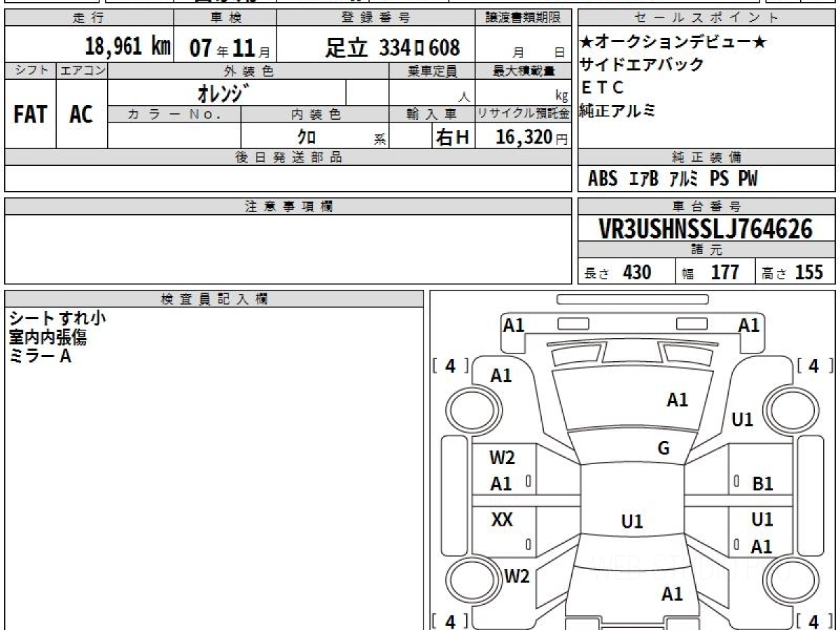Click the 輸入車 header
Screen dimensions: 840x630
coord(432,114)
